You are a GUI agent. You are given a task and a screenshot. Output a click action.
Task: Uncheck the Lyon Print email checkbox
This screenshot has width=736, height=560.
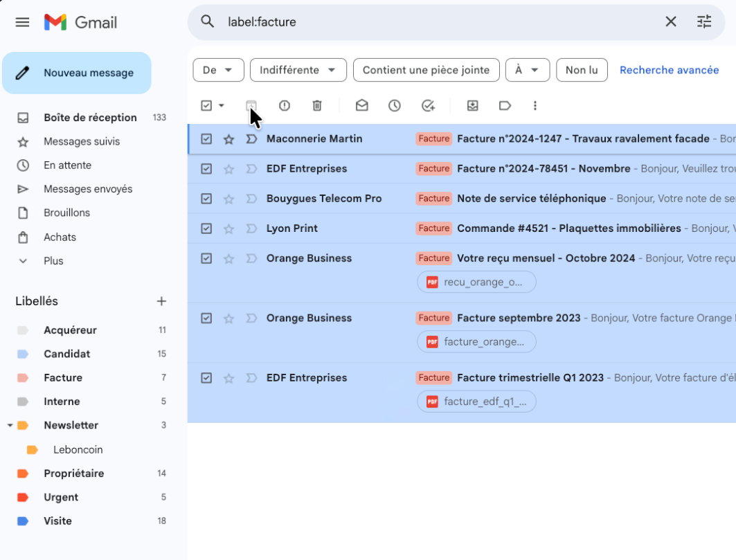(206, 228)
